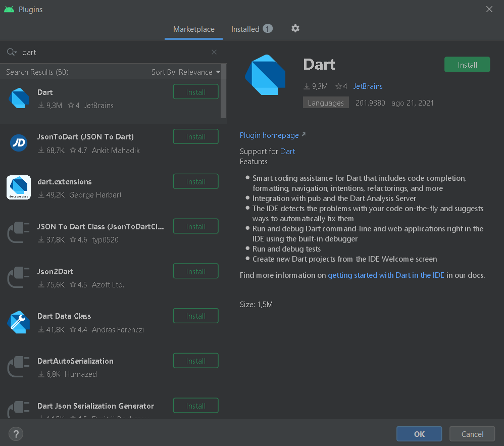This screenshot has width=504, height=446.
Task: Install the Dart plugin from the details pane
Action: pyautogui.click(x=467, y=65)
